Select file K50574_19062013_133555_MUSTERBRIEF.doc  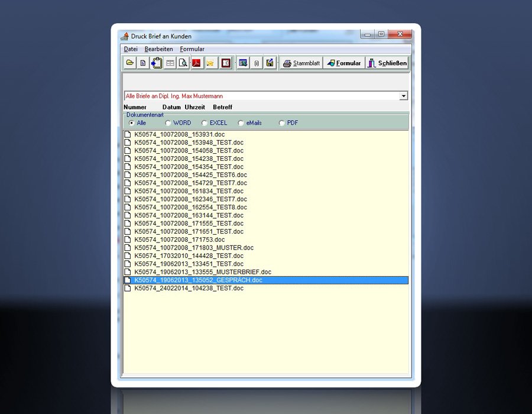203,272
